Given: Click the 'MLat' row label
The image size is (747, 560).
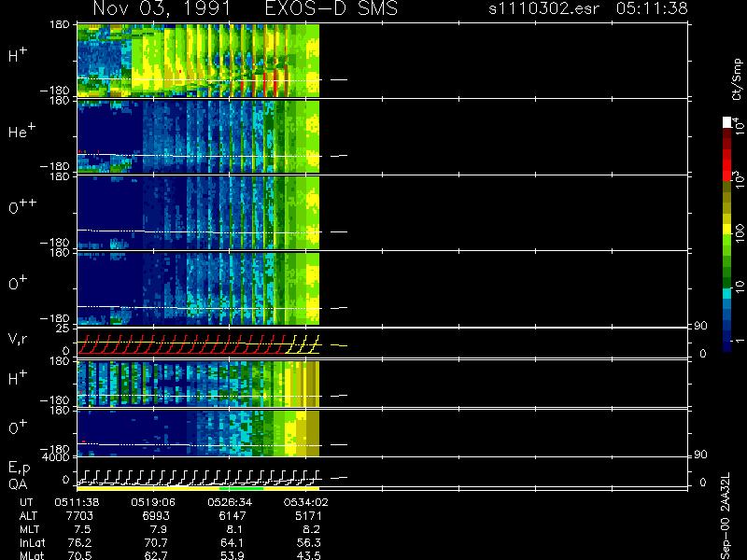Looking at the screenshot, I should coord(32,555).
